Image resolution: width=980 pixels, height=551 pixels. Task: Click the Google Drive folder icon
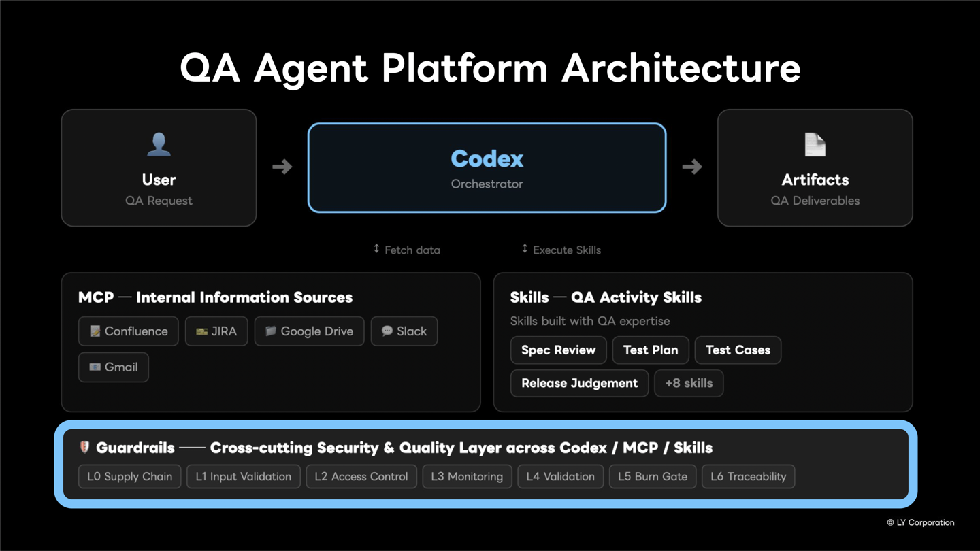pos(271,331)
